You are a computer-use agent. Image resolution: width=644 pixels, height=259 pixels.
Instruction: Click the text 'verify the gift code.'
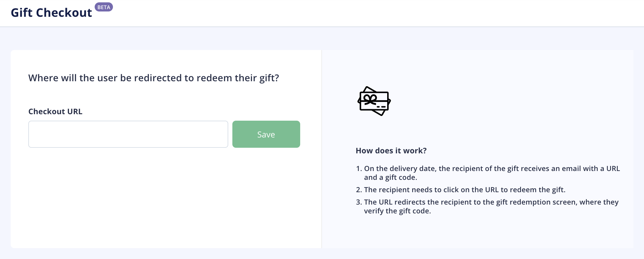point(397,211)
